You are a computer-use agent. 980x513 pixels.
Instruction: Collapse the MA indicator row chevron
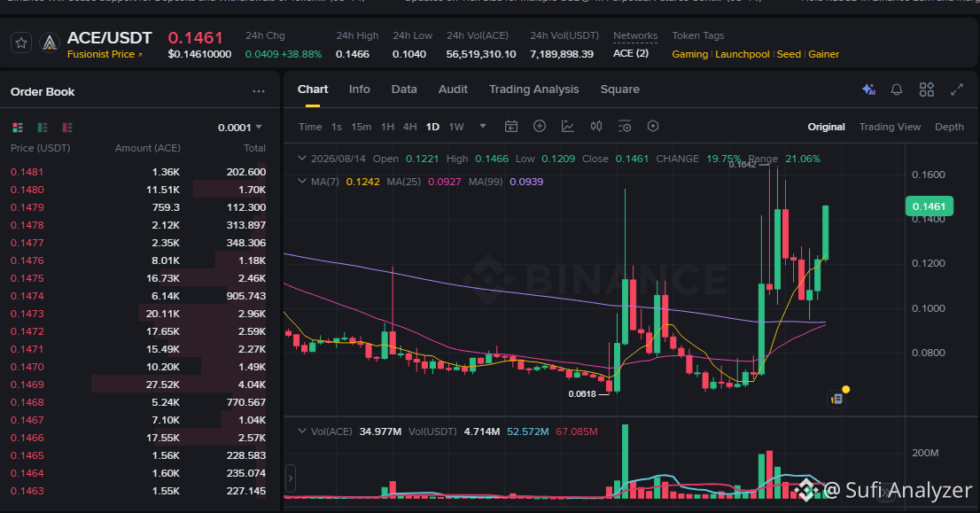tap(302, 182)
